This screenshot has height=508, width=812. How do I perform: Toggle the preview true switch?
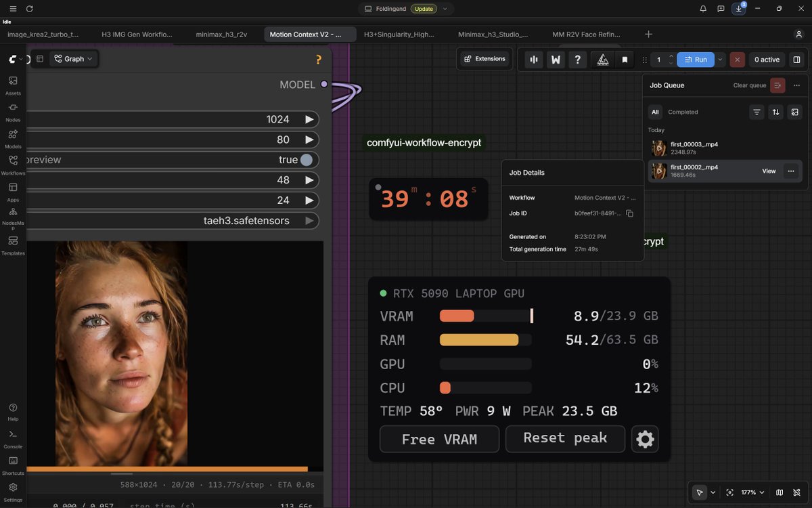point(307,160)
